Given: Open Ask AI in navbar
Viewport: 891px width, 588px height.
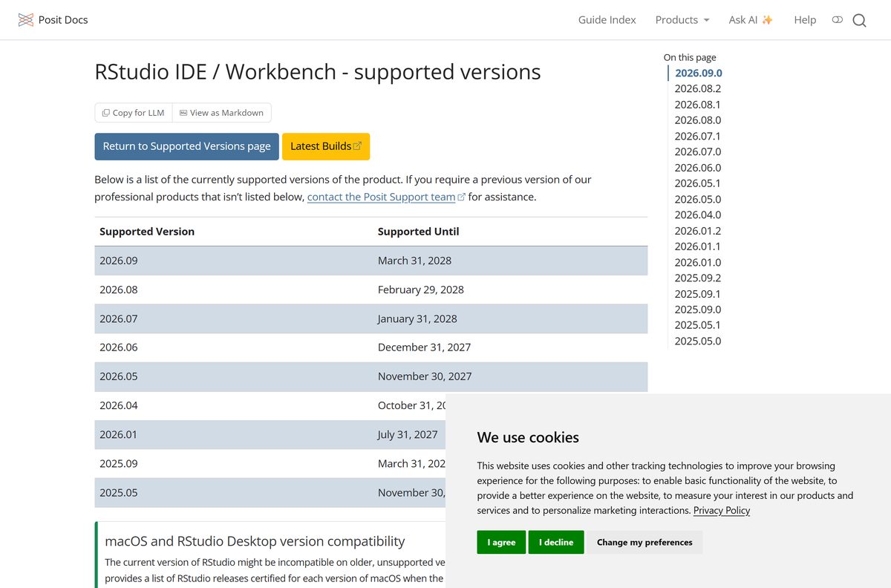Looking at the screenshot, I should pyautogui.click(x=751, y=20).
